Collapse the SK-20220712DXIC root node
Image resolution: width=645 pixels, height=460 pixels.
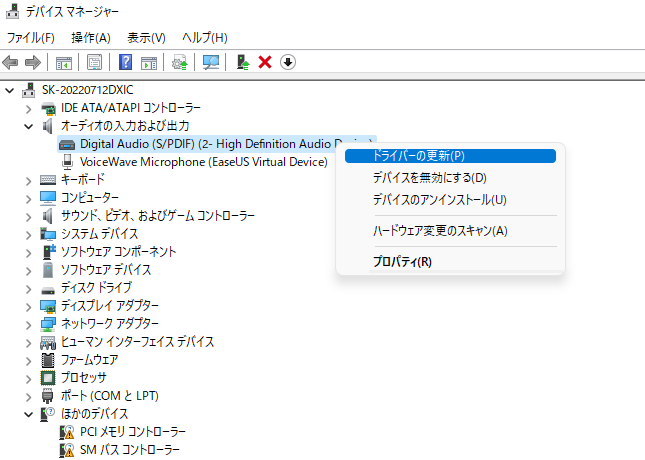tap(9, 90)
